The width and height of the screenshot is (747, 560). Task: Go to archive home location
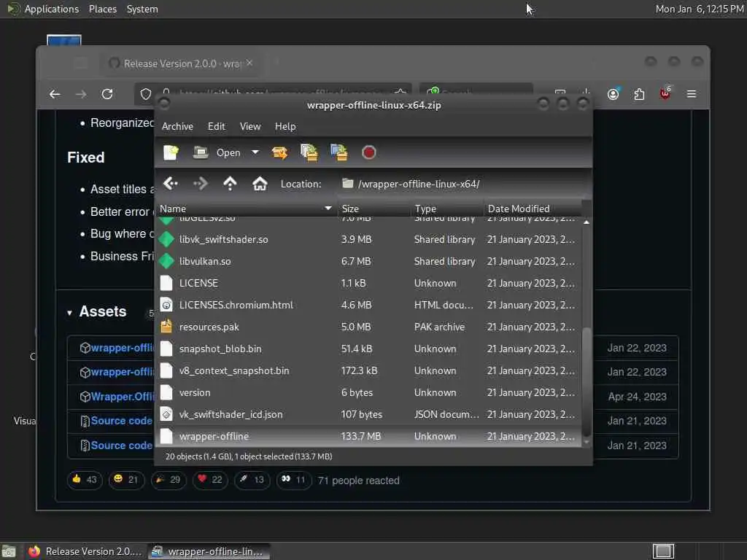[260, 183]
